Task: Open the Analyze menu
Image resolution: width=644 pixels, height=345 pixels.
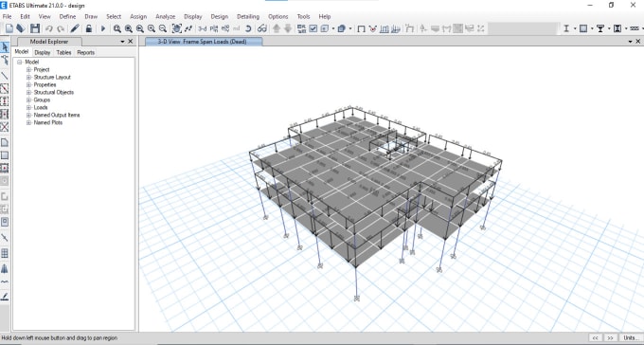Action: (166, 16)
